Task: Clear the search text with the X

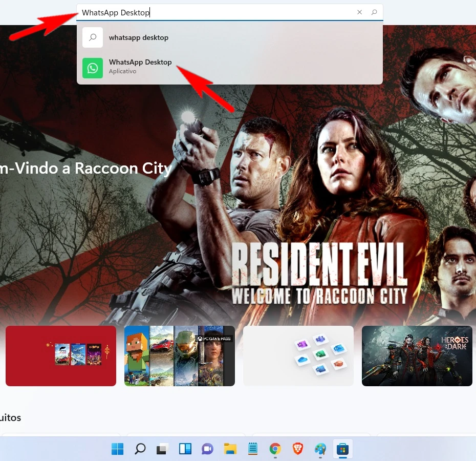Action: coord(359,12)
